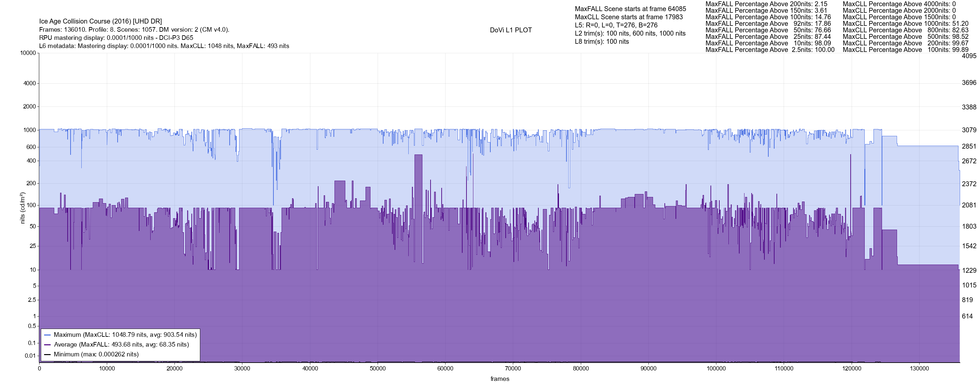The image size is (980, 392).
Task: Click the 'nits (cd/m²)' y-axis label
Action: click(x=23, y=208)
